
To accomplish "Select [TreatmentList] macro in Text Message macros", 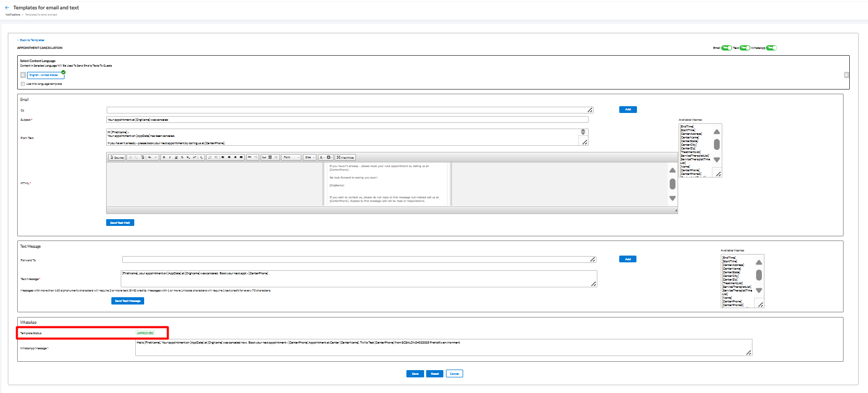I will tap(733, 283).
